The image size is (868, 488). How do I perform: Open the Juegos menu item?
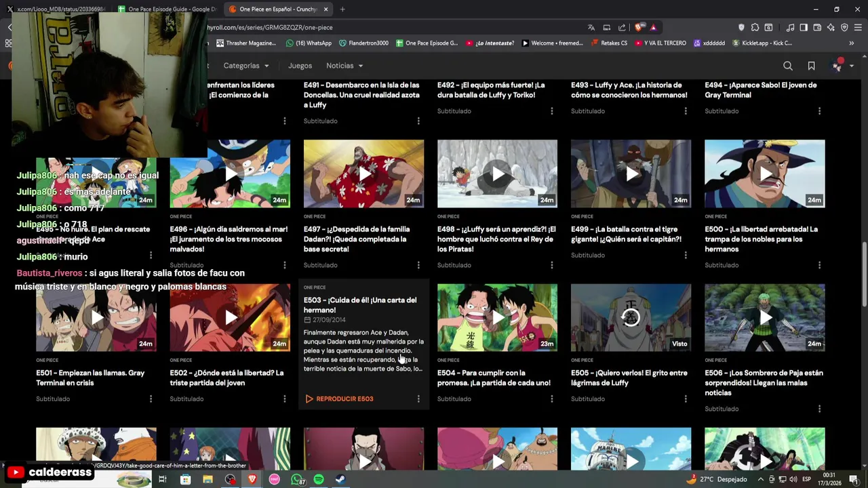[x=300, y=66]
